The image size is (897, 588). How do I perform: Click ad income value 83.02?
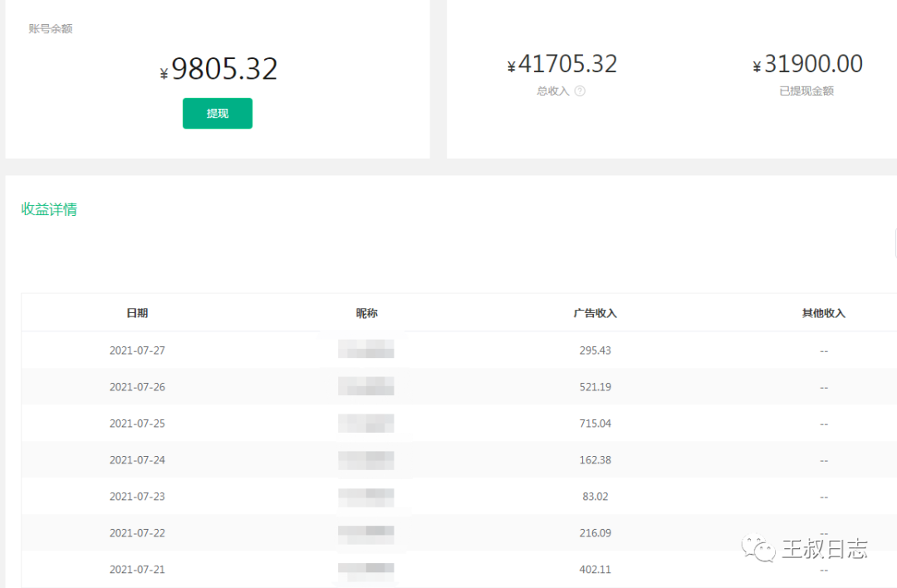(x=595, y=497)
